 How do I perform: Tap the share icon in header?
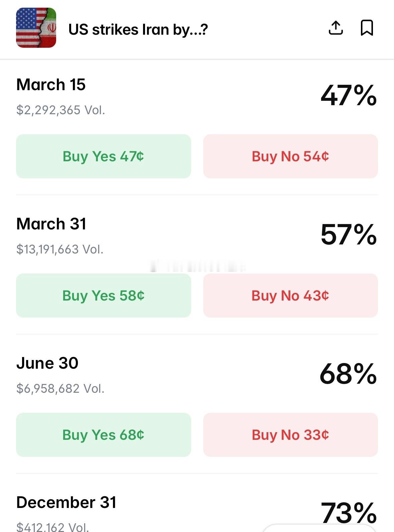(x=336, y=28)
